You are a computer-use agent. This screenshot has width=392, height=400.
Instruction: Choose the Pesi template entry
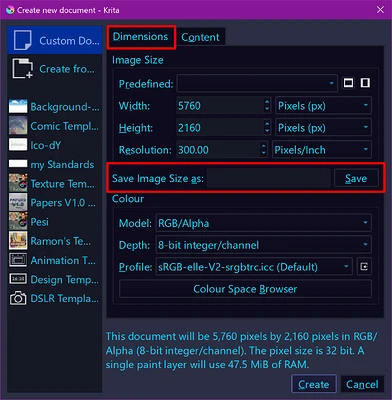pyautogui.click(x=55, y=222)
